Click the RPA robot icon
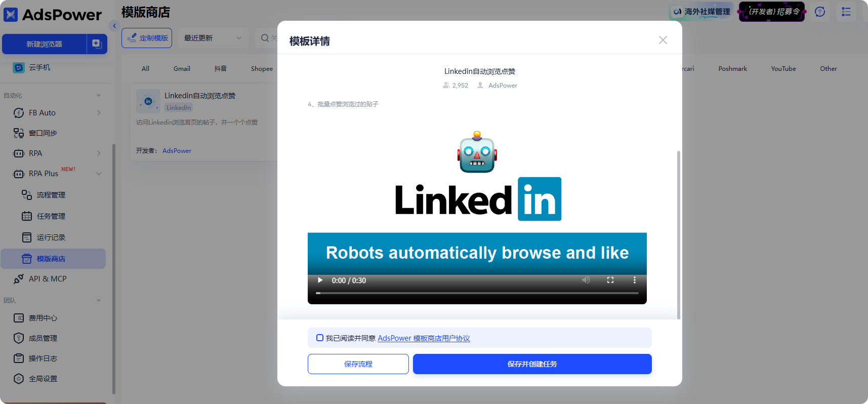Screen dimensions: 868x404 tap(19, 153)
